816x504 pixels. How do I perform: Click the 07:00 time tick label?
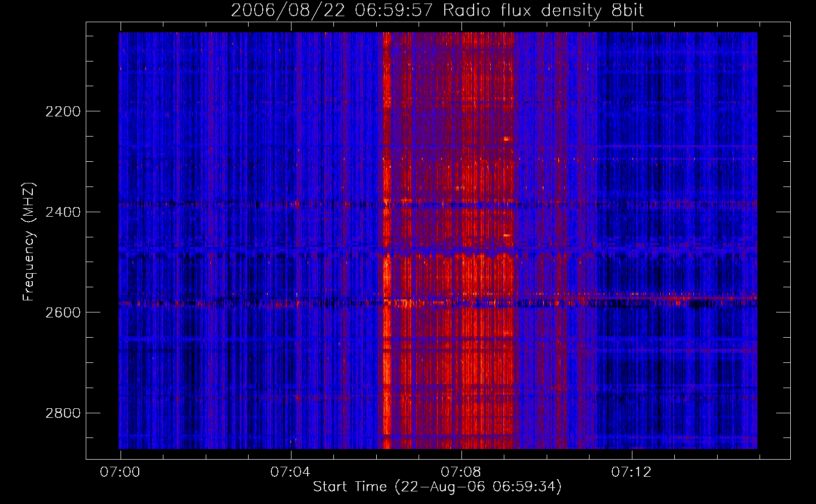(x=120, y=472)
